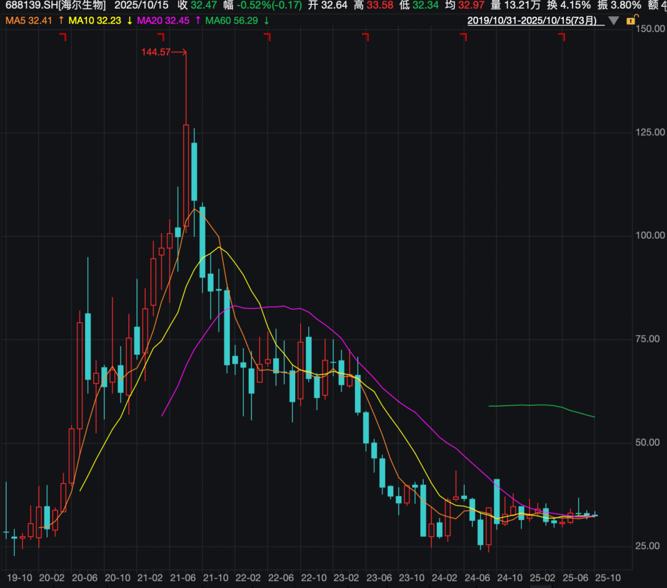This screenshot has width=667, height=588.
Task: Click the green MA60 line on chart
Action: click(540, 406)
